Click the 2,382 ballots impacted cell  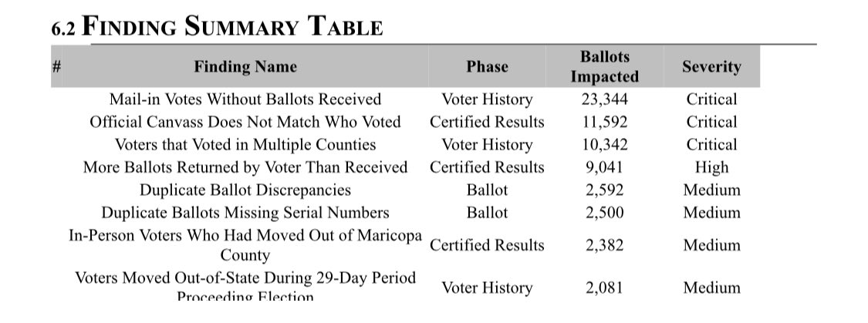point(604,245)
